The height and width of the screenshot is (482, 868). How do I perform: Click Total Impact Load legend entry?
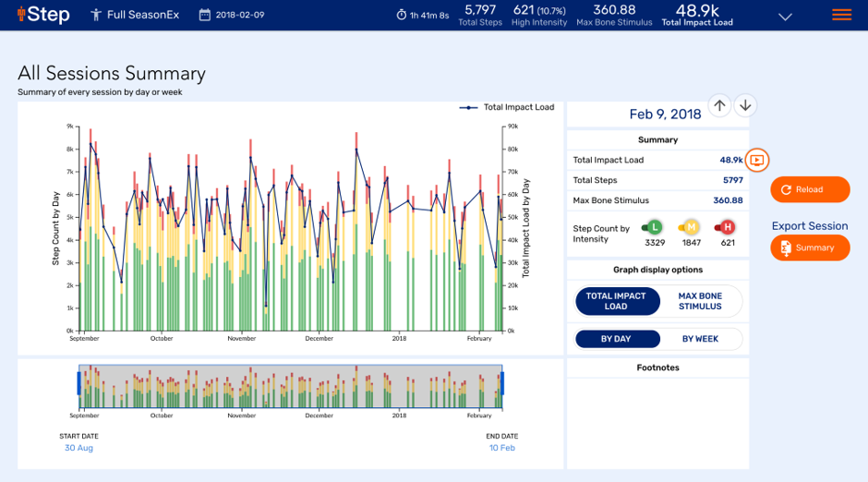click(507, 107)
